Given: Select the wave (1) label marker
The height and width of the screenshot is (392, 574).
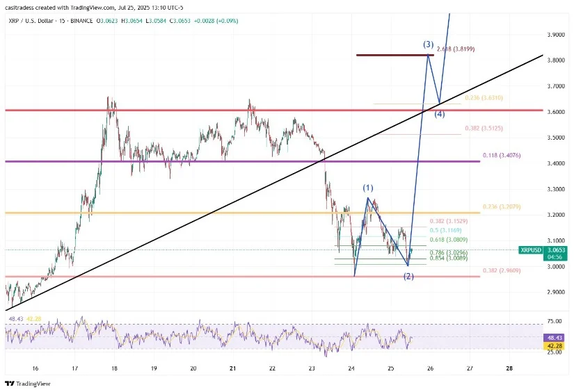Looking at the screenshot, I should point(367,188).
